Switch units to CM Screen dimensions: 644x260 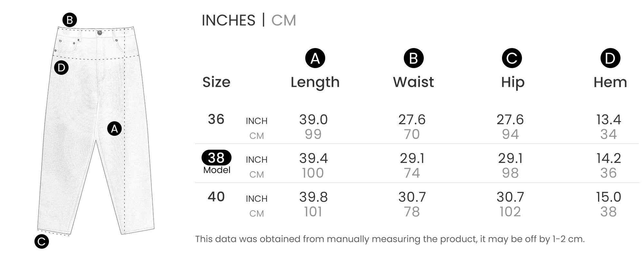coord(283,20)
